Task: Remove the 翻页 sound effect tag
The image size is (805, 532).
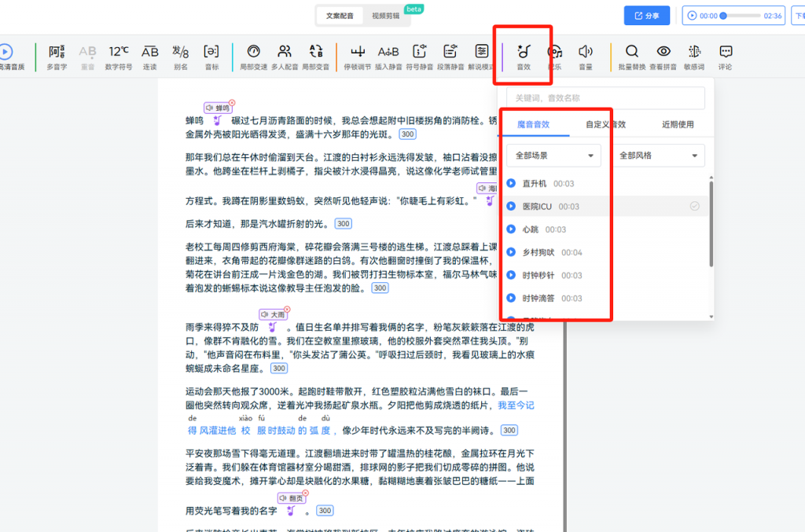Action: pos(306,493)
